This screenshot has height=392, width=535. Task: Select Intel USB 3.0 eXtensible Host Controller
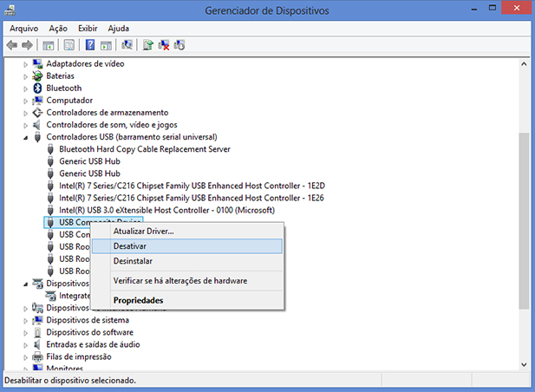click(166, 210)
